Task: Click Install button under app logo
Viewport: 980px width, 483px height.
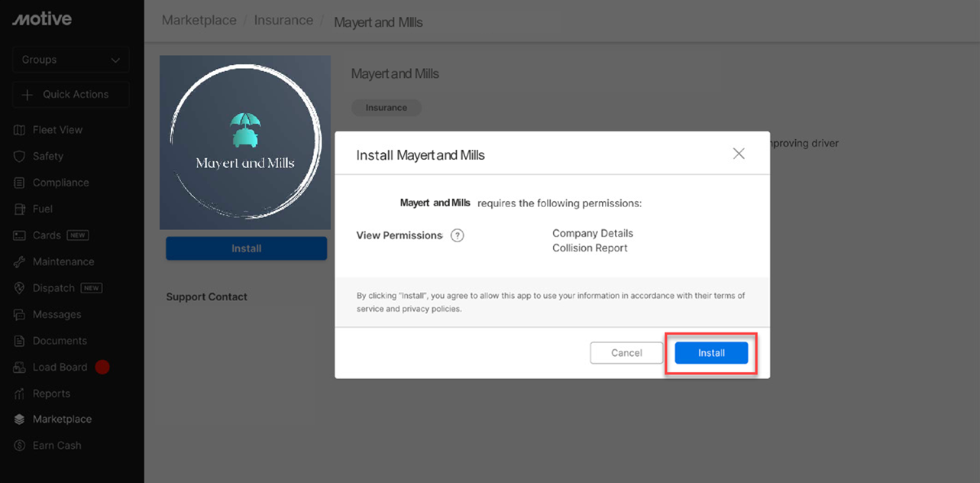Action: (246, 248)
